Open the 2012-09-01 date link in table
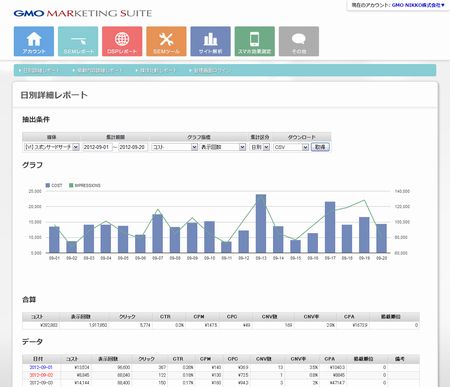 tap(41, 367)
